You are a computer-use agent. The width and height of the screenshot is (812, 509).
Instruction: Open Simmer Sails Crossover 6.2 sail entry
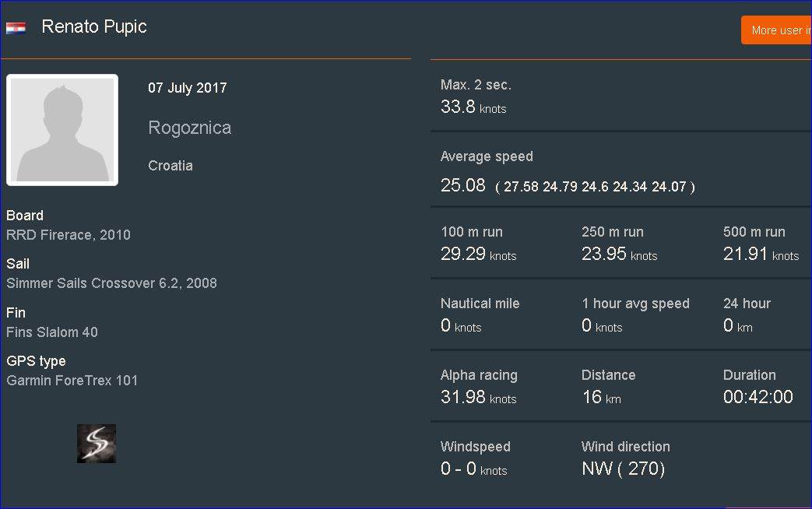(111, 283)
